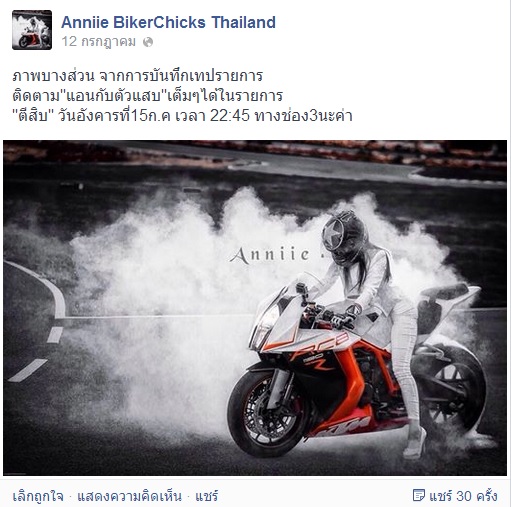Image resolution: width=511 pixels, height=507 pixels.
Task: Open the Anniie BikerChicks Thailand page link
Action: click(168, 22)
